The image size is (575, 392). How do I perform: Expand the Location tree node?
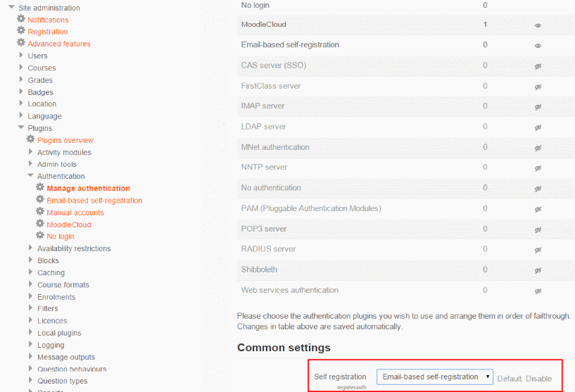pyautogui.click(x=21, y=103)
